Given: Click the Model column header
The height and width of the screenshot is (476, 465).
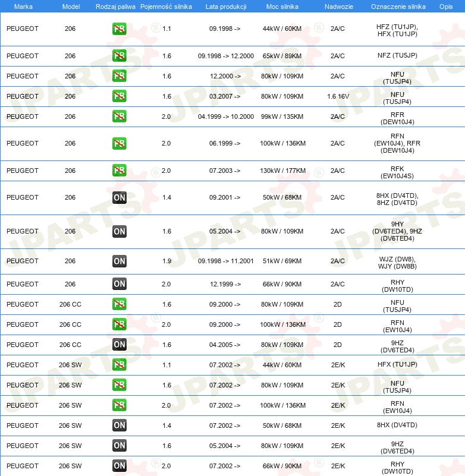Looking at the screenshot, I should [71, 7].
